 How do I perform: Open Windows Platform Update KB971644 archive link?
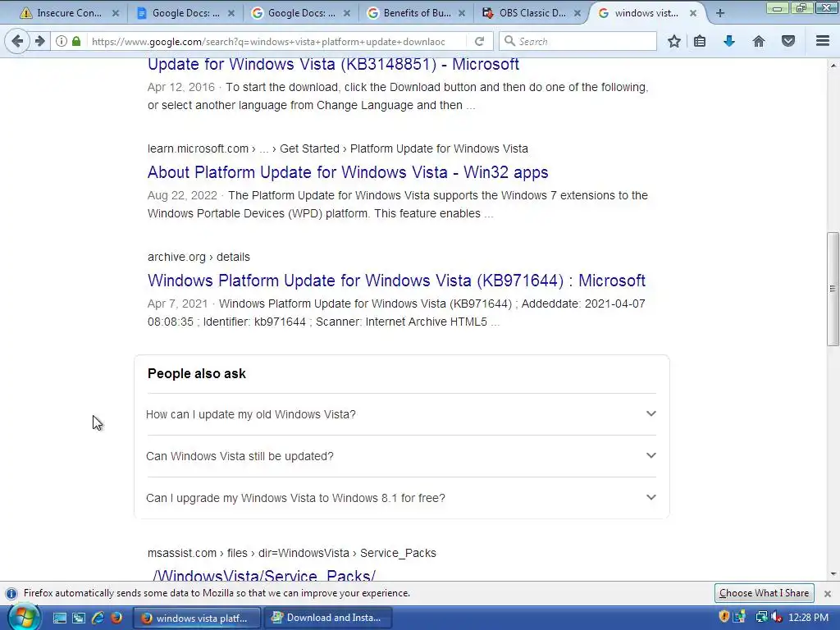[x=396, y=281]
